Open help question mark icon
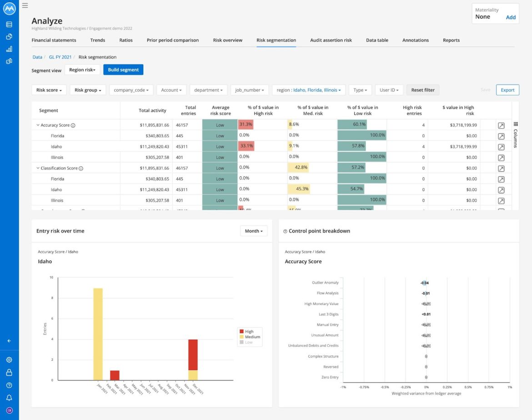 9,385
